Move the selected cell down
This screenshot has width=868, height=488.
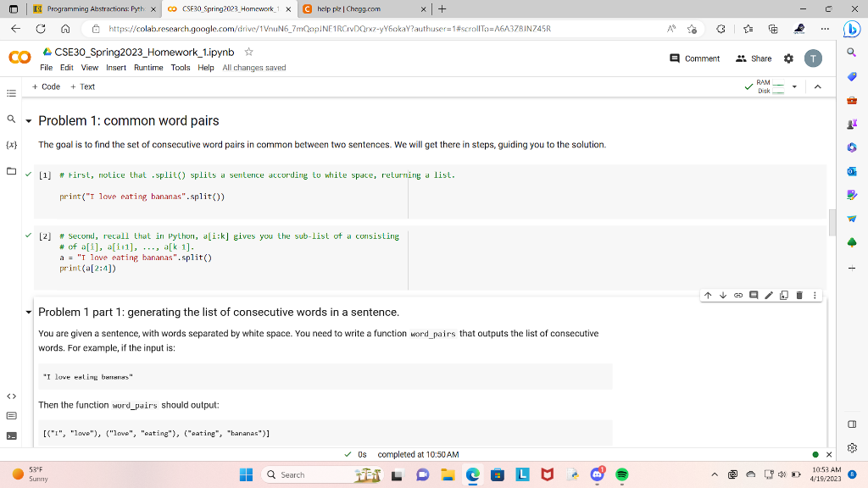tap(722, 295)
